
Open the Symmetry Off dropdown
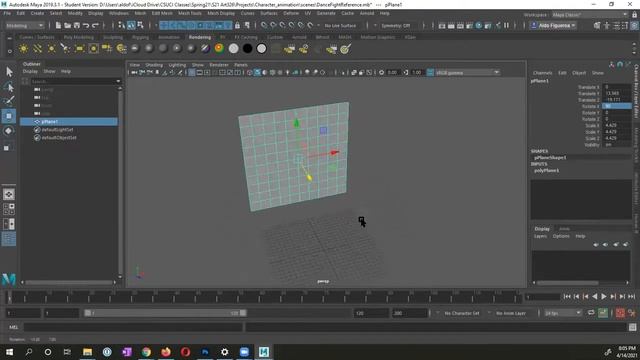[x=397, y=26]
